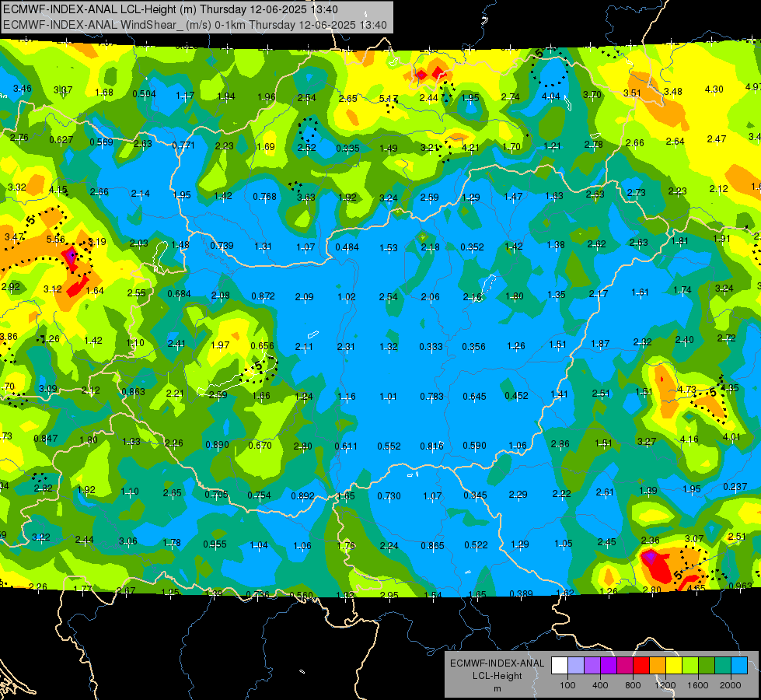
Task: Click the wind shear value 0.590
Action: (x=475, y=446)
